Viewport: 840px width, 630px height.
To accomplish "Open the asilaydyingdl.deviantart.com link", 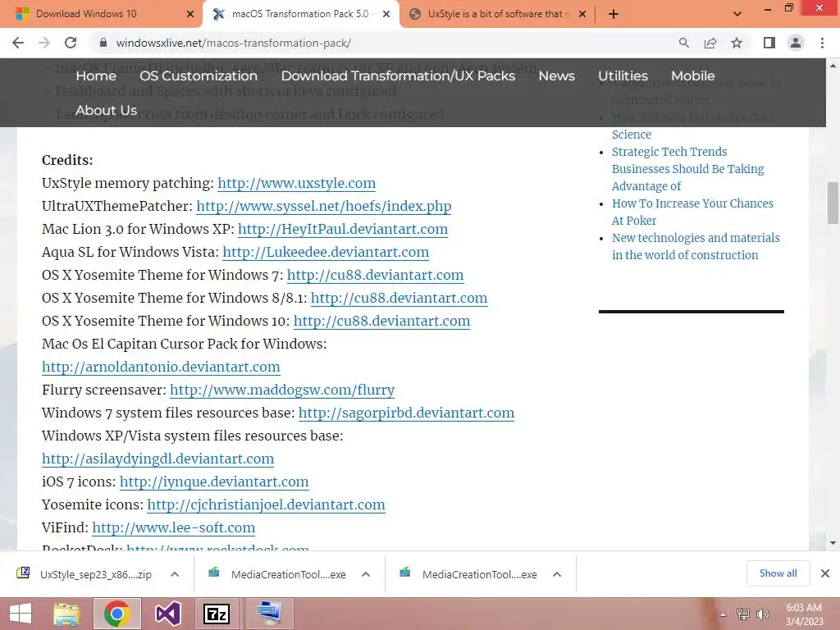I will [x=158, y=459].
